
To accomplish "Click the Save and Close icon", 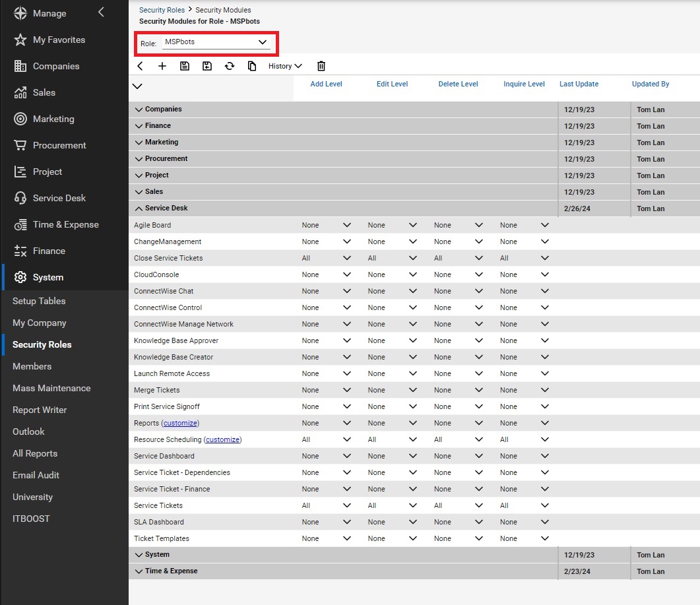I will [207, 66].
